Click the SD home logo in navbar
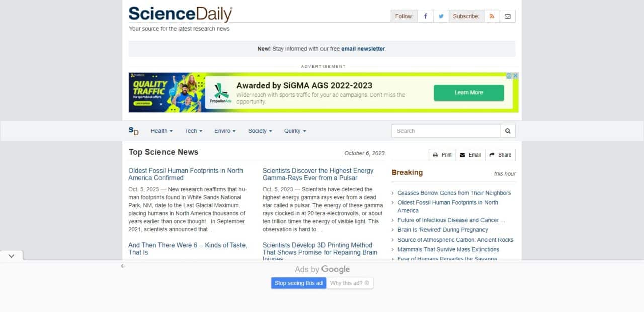Viewport: 644px width, 312px height. click(x=133, y=131)
